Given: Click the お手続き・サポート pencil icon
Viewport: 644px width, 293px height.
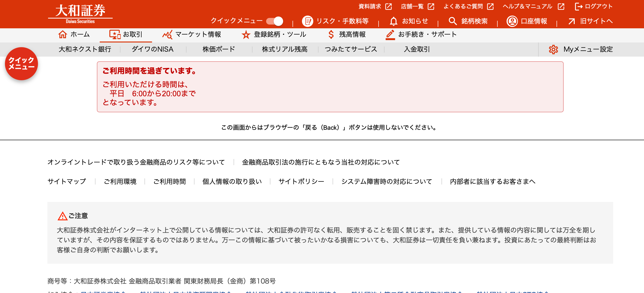Looking at the screenshot, I should [x=390, y=35].
